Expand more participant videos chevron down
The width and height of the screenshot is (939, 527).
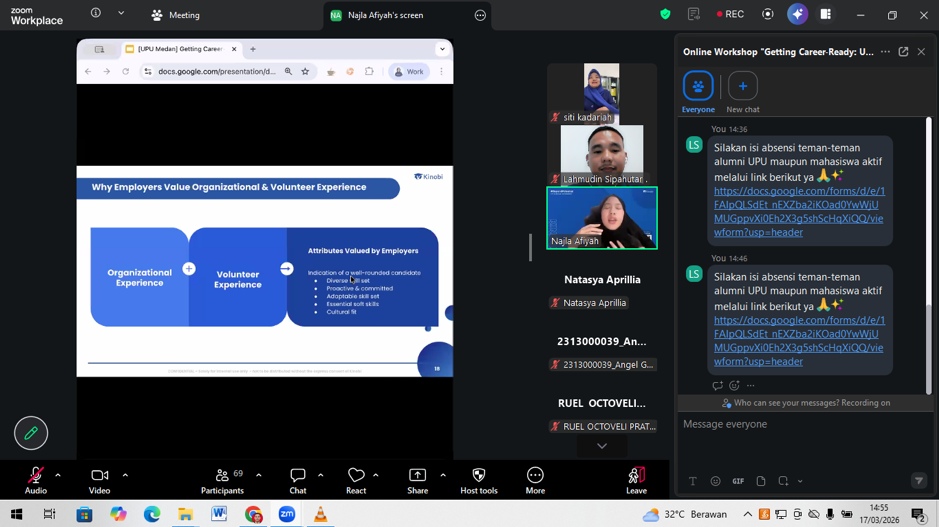(602, 446)
